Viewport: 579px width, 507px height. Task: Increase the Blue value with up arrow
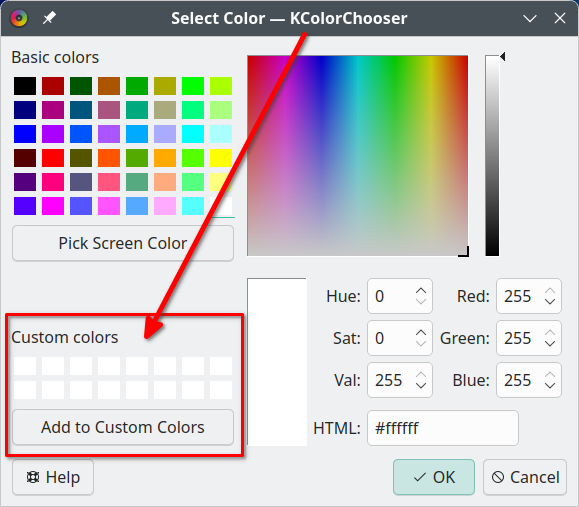click(x=550, y=375)
